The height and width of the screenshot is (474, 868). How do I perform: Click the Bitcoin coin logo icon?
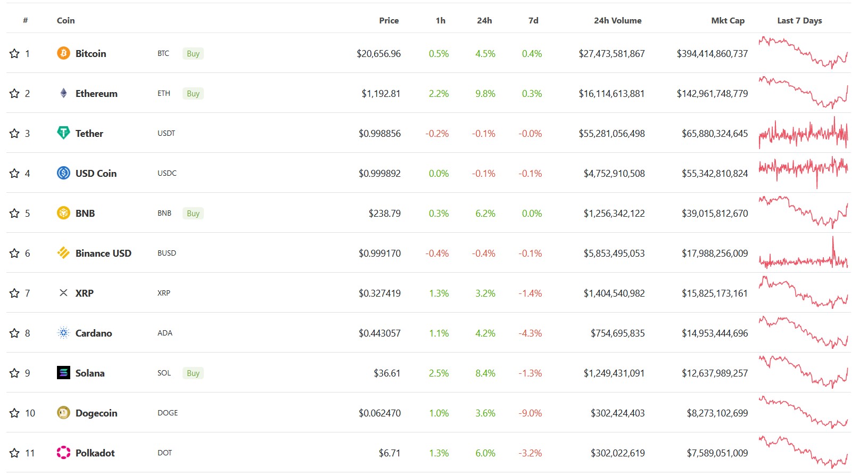coord(63,53)
